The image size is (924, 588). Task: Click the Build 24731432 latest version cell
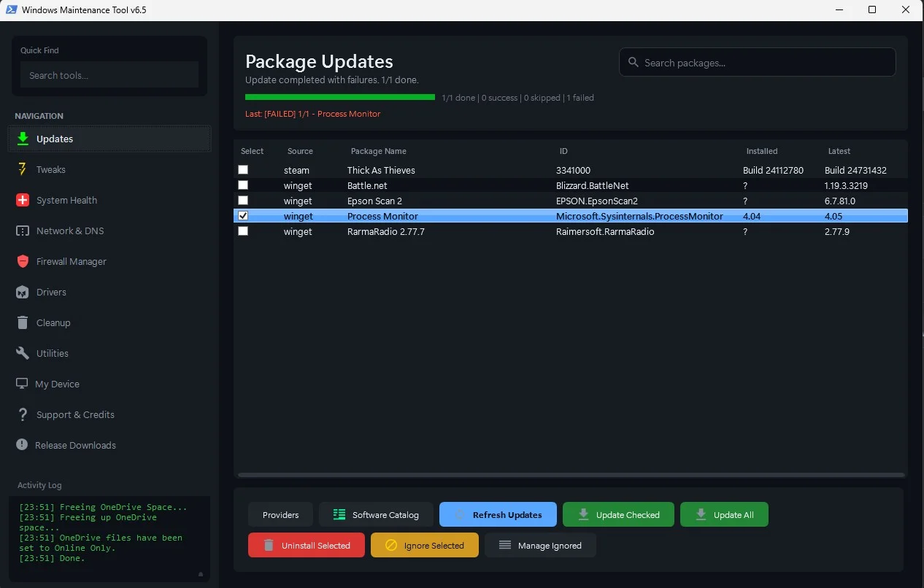(855, 170)
